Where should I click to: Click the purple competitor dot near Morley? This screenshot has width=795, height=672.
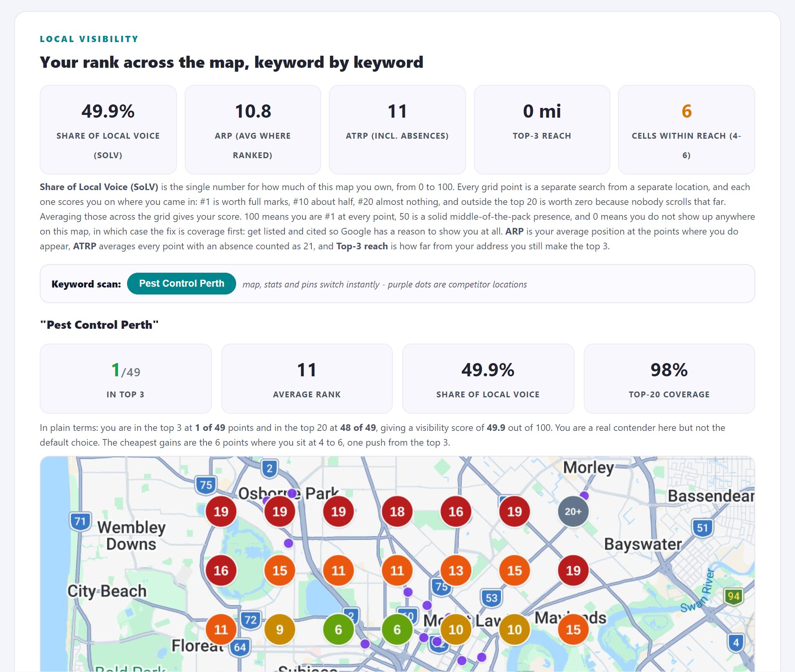(x=584, y=496)
